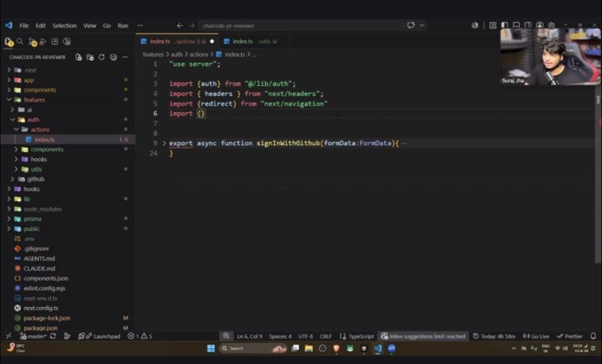Viewport: 602px width, 364px height.
Task: Open the Accounts icon in title bar
Action: tap(540, 25)
